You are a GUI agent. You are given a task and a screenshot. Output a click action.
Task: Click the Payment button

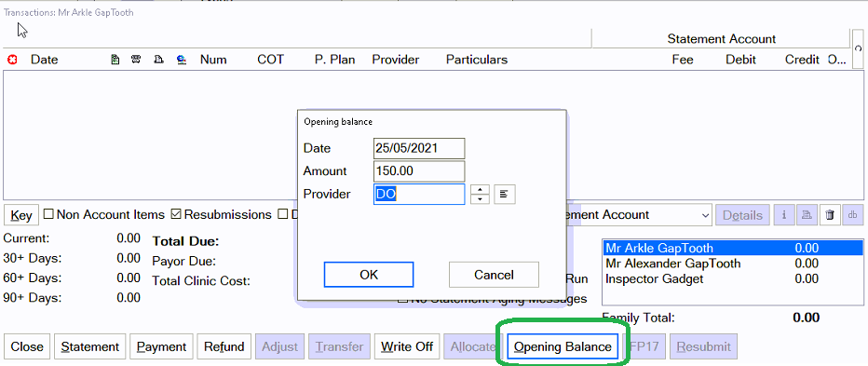(162, 347)
